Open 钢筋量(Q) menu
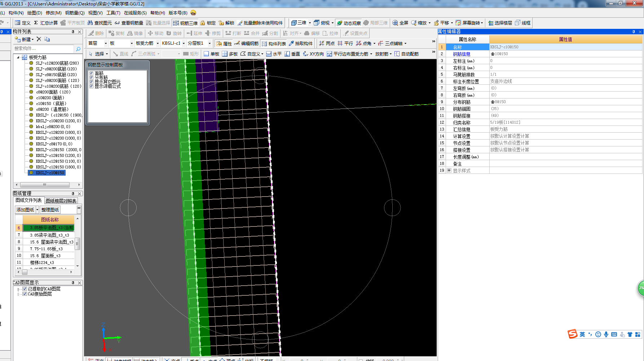Viewport: 644px width, 361px height. (x=75, y=13)
